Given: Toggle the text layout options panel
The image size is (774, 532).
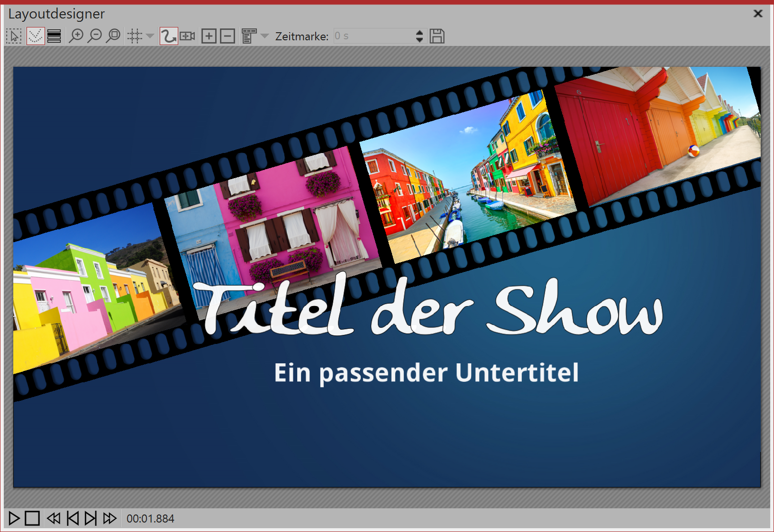Looking at the screenshot, I should coord(248,36).
